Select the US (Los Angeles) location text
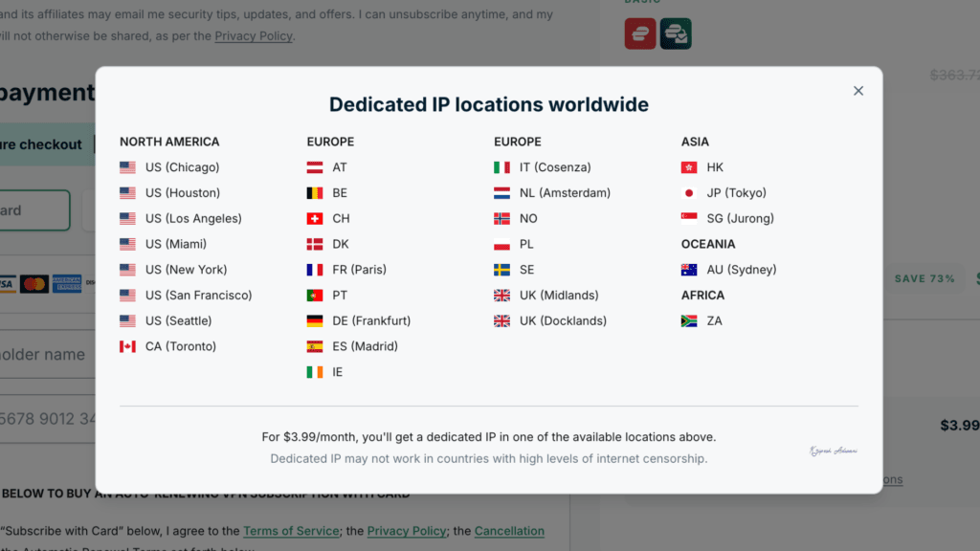 click(193, 219)
